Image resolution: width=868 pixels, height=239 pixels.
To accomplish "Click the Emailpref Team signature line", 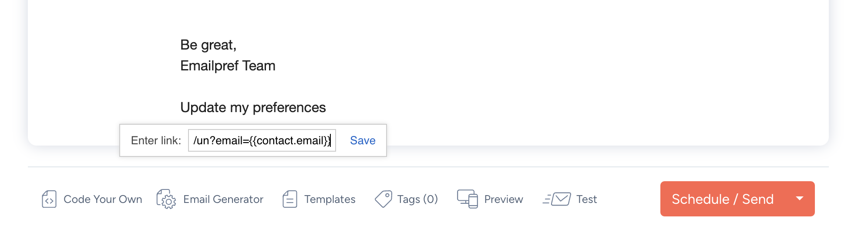I will tap(228, 66).
